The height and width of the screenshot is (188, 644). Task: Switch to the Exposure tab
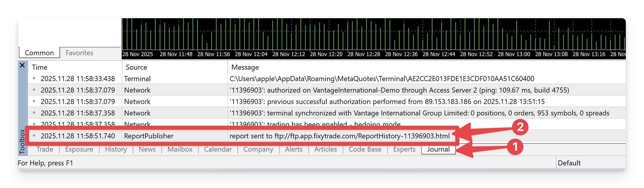pyautogui.click(x=79, y=149)
